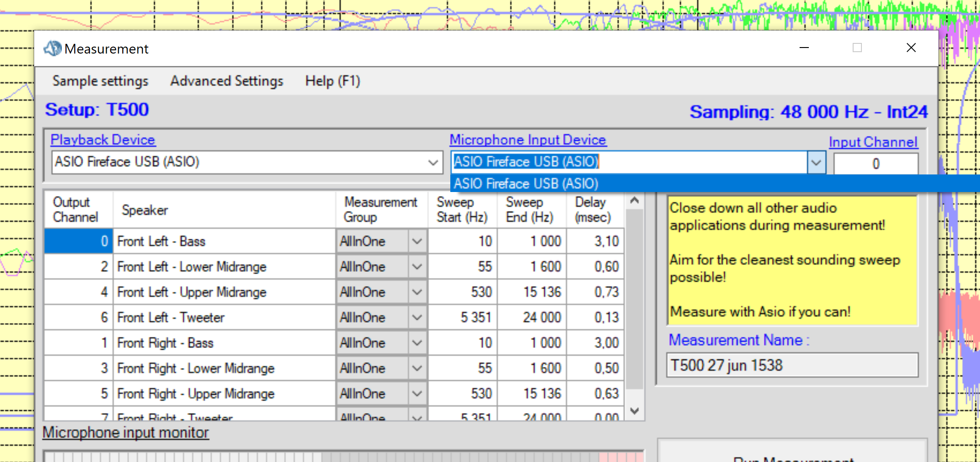
Task: Click the Playback Device link
Action: [103, 140]
